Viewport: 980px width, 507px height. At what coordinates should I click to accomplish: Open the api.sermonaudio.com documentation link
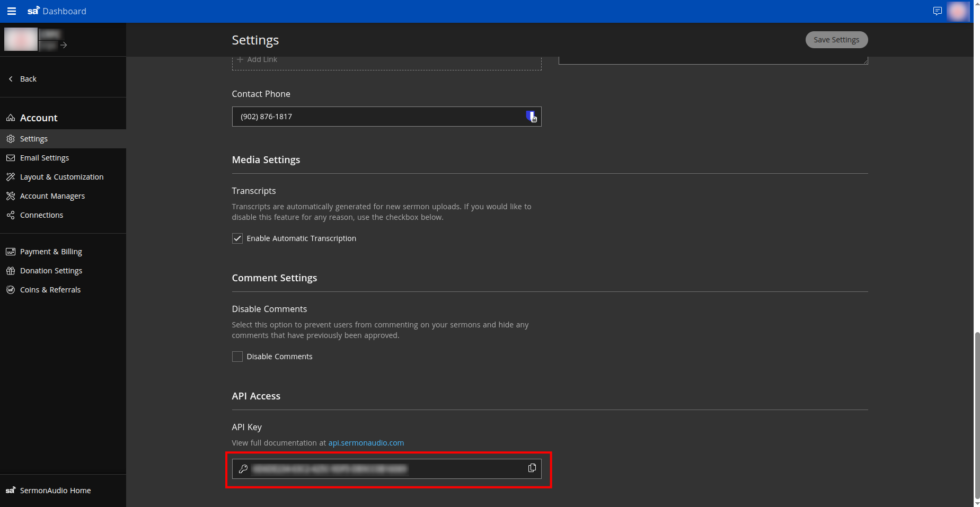tap(366, 443)
